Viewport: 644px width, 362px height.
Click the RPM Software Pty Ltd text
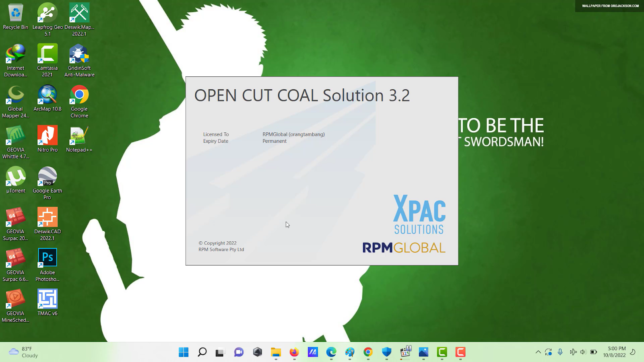[221, 249]
